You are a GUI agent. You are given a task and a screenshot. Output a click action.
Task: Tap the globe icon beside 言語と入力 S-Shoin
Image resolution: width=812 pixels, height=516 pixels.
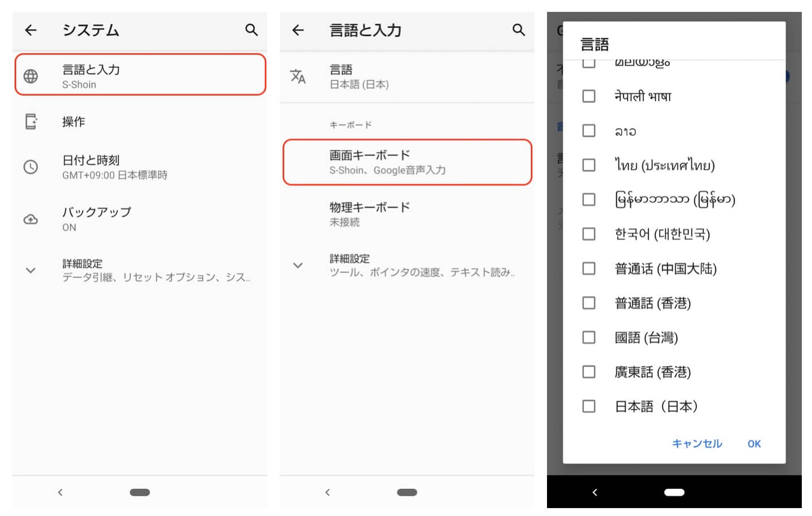click(x=31, y=76)
